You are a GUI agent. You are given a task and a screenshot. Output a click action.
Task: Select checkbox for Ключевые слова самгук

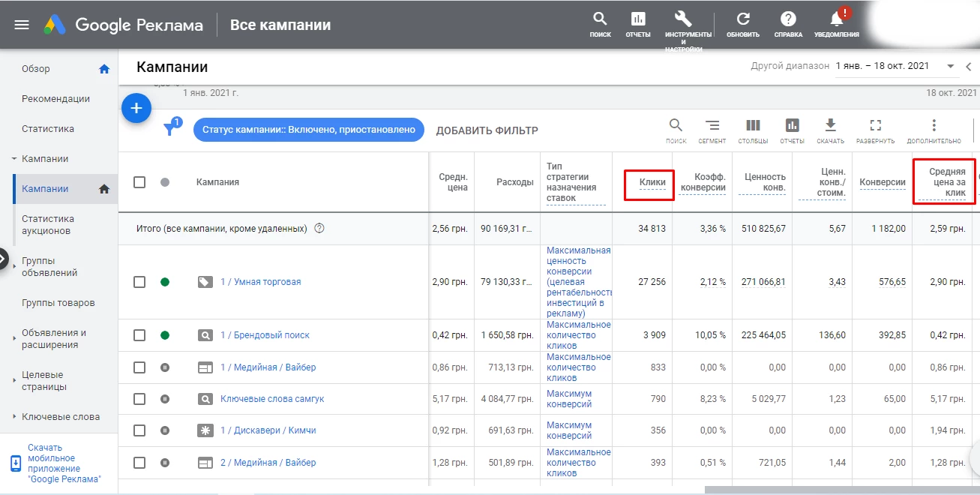point(139,399)
